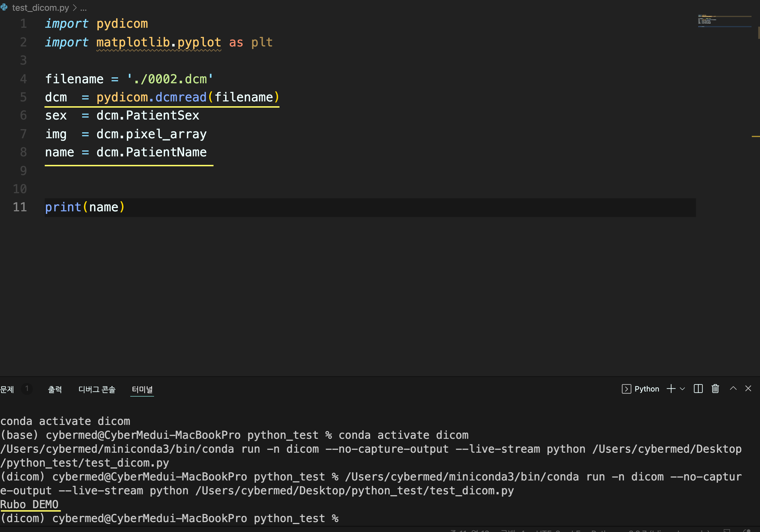
Task: Maximize panel size with the up chevron
Action: tap(733, 388)
